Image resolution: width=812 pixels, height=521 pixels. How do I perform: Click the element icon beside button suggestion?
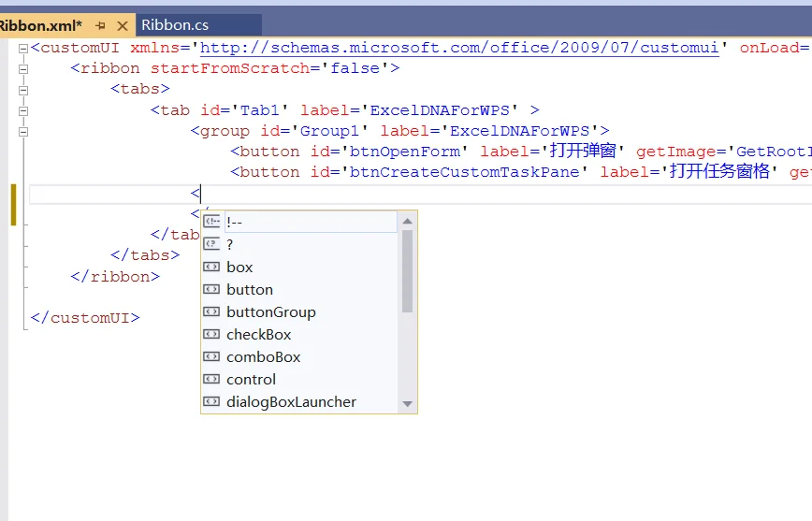pos(211,289)
